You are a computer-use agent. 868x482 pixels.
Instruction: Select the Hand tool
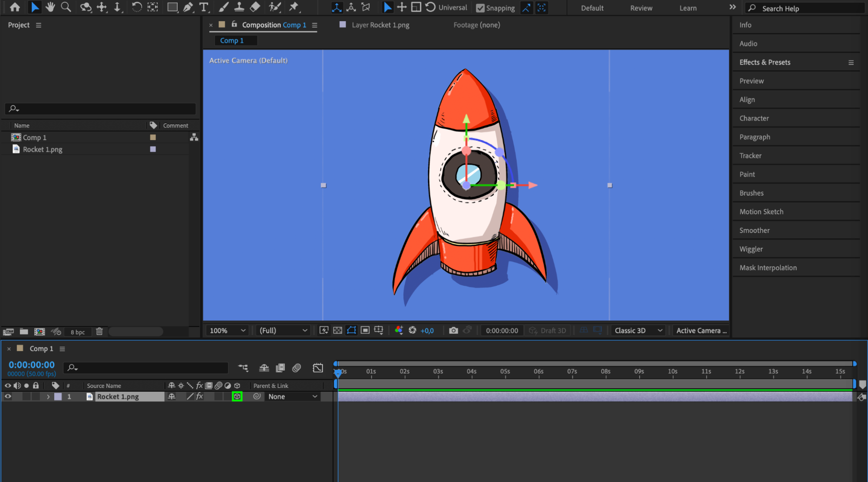coord(50,7)
